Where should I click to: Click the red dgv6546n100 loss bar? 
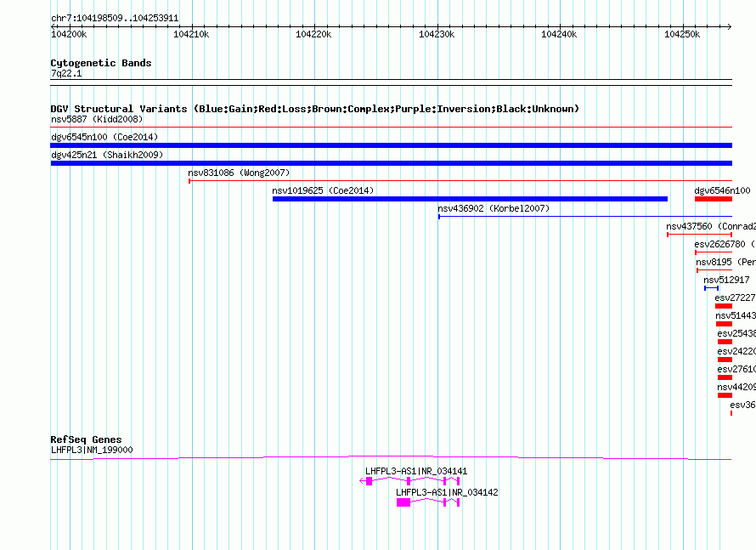(713, 199)
